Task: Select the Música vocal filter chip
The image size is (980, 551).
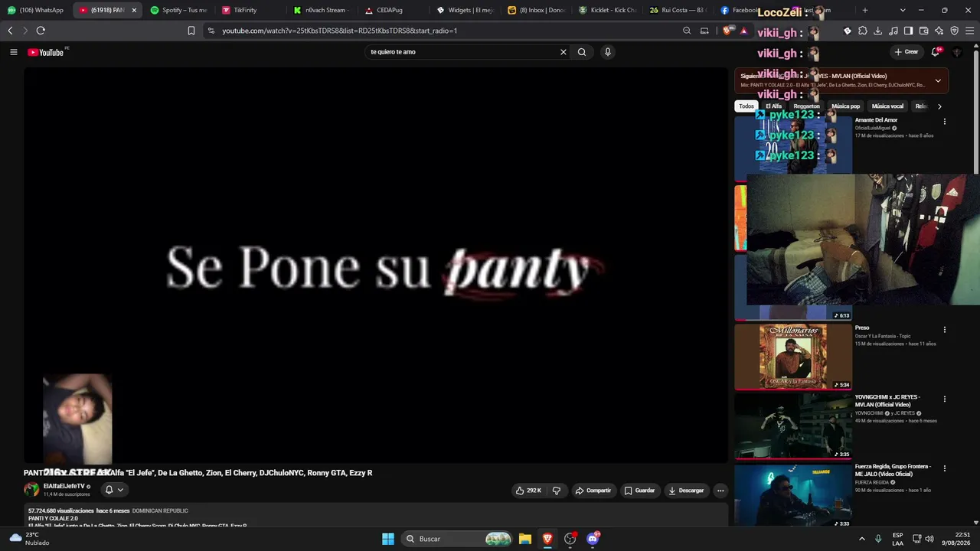Action: pyautogui.click(x=887, y=106)
